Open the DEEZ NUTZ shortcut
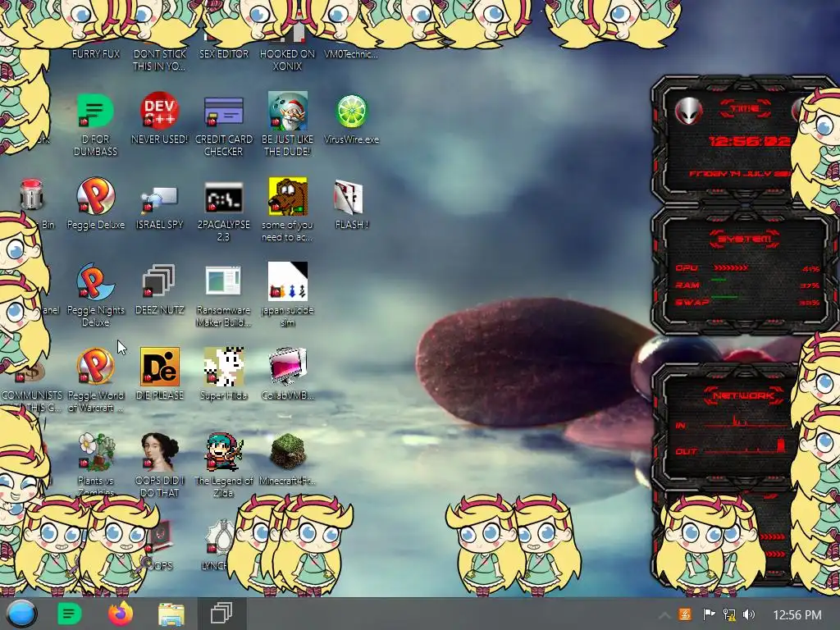 click(x=159, y=282)
